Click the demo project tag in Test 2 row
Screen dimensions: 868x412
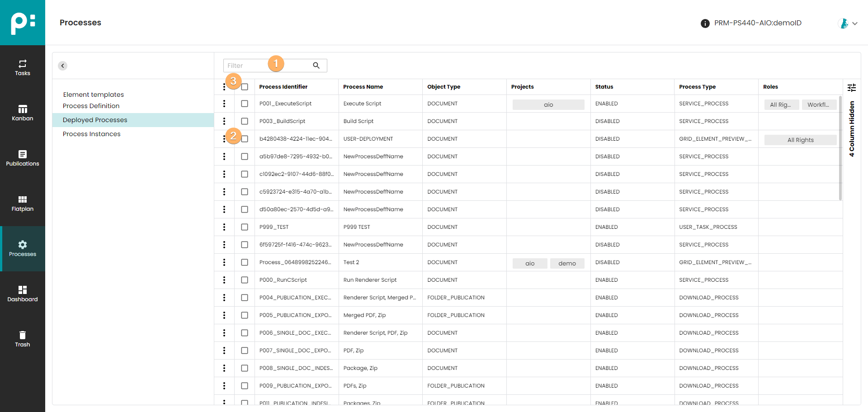coord(567,263)
